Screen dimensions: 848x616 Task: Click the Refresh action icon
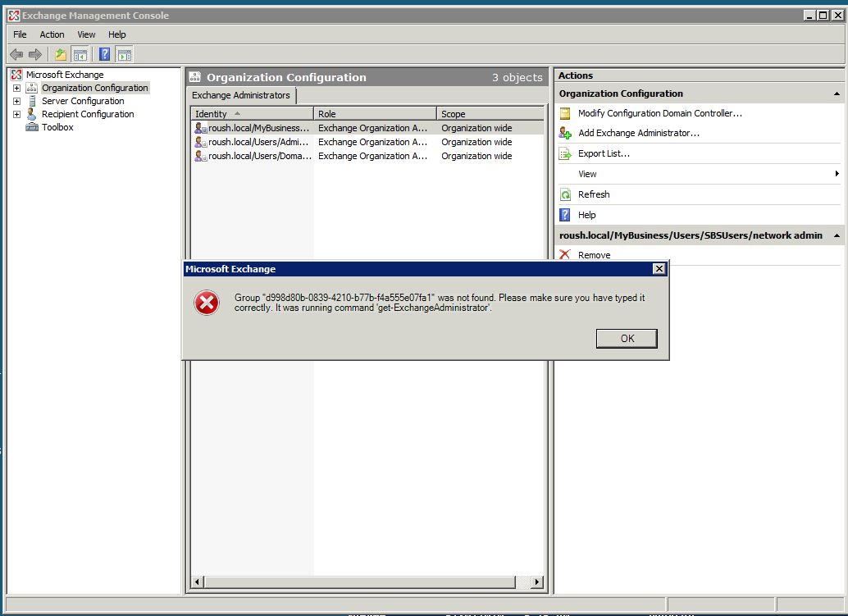[565, 194]
